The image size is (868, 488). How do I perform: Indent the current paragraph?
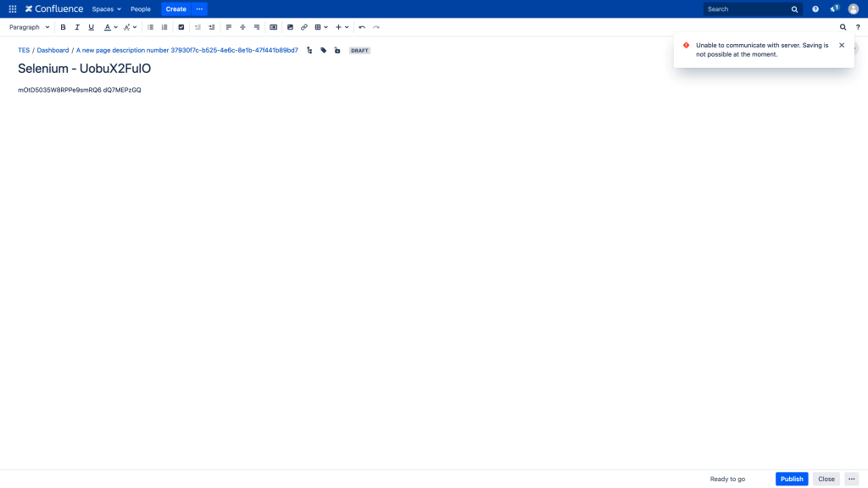(x=211, y=27)
